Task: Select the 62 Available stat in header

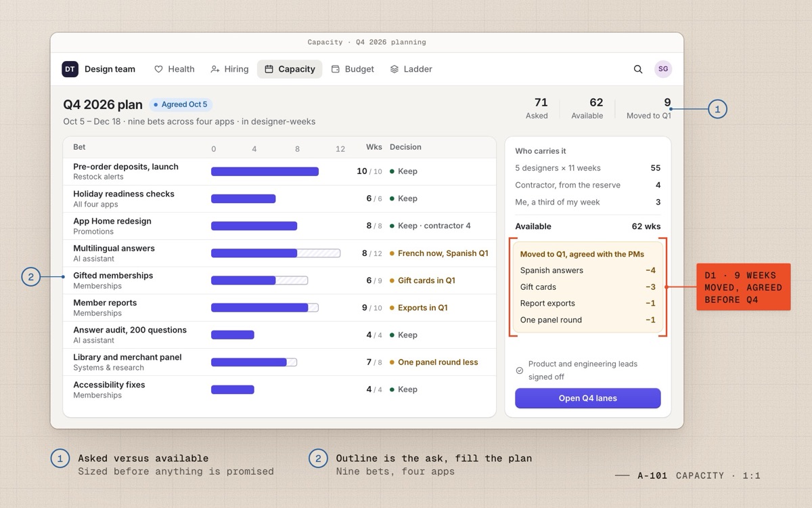Action: (x=587, y=108)
